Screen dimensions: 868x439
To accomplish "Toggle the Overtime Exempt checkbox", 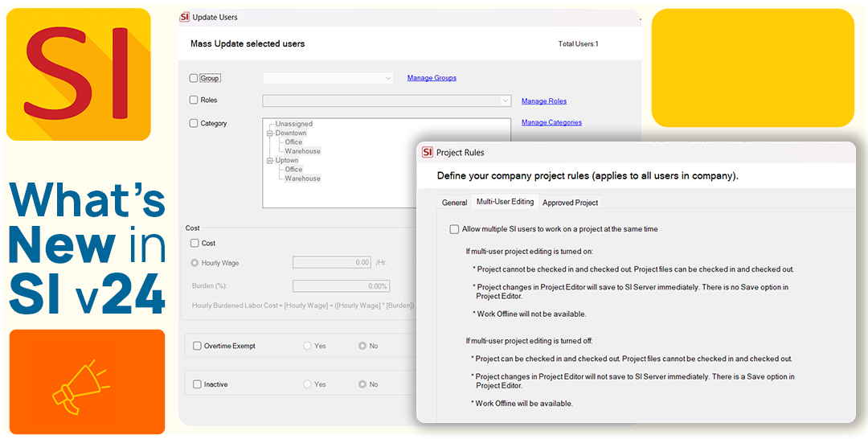I will [x=197, y=346].
